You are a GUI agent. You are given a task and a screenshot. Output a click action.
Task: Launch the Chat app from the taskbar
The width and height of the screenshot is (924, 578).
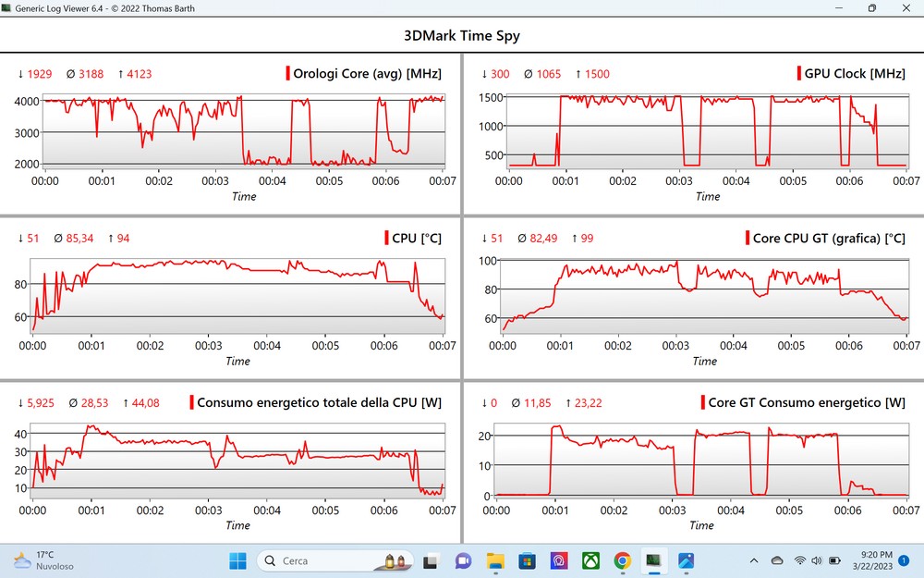point(463,561)
